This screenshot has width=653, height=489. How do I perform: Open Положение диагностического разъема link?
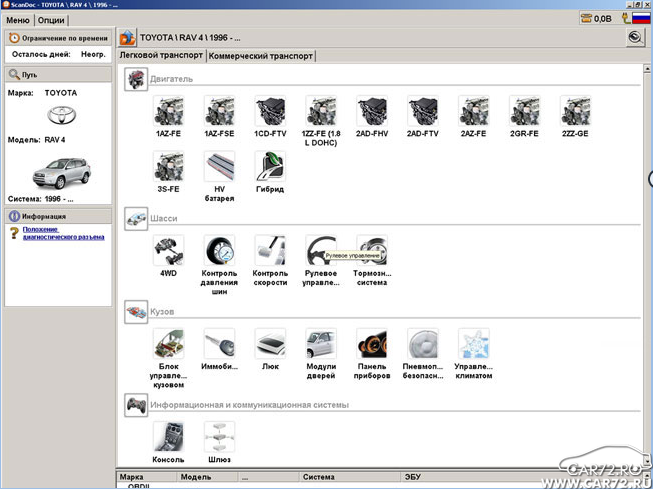[63, 233]
